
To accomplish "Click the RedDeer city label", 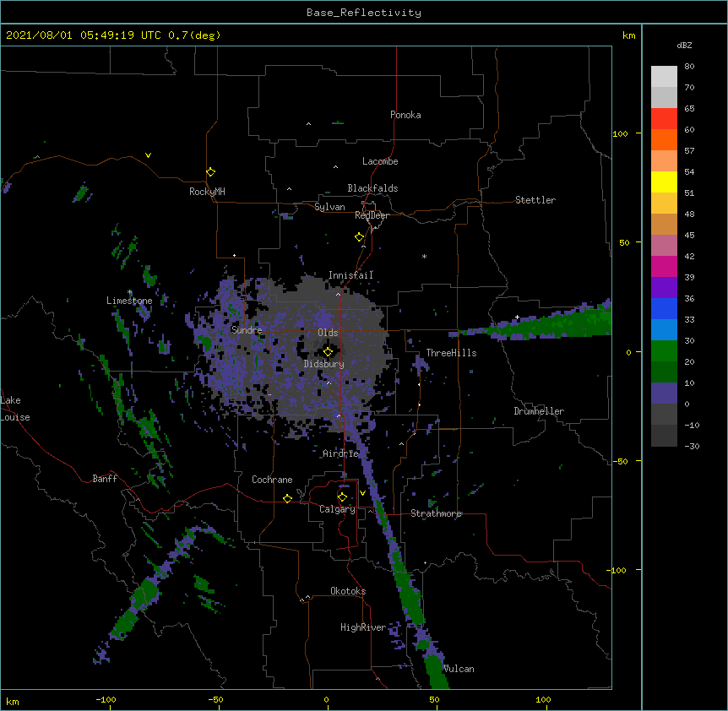I will tap(372, 215).
